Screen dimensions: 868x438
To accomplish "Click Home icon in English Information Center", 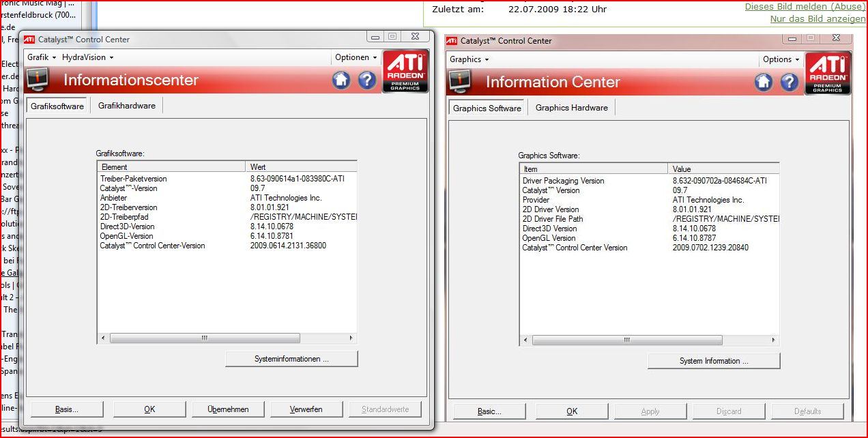I will coord(764,83).
